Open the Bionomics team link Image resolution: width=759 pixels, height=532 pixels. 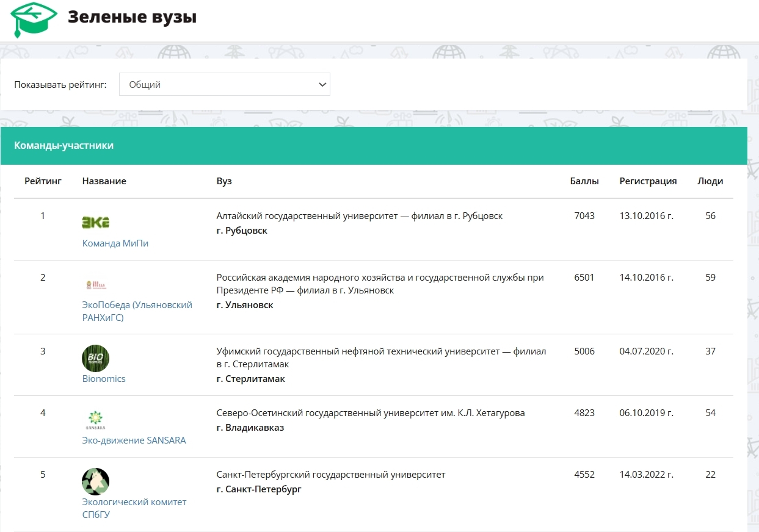click(x=104, y=379)
